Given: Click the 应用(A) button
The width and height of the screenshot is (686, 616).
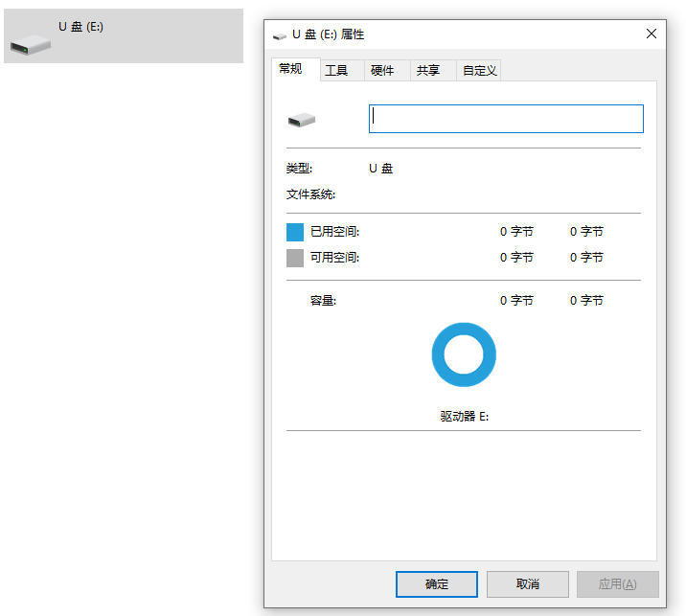Looking at the screenshot, I should 617,584.
